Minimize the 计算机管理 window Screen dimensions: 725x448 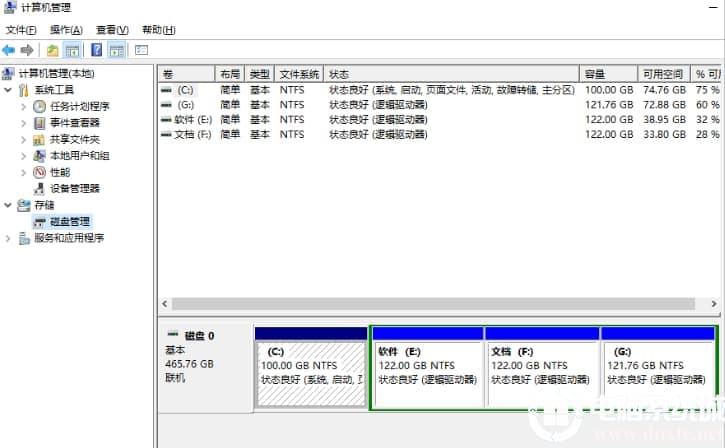click(x=713, y=7)
